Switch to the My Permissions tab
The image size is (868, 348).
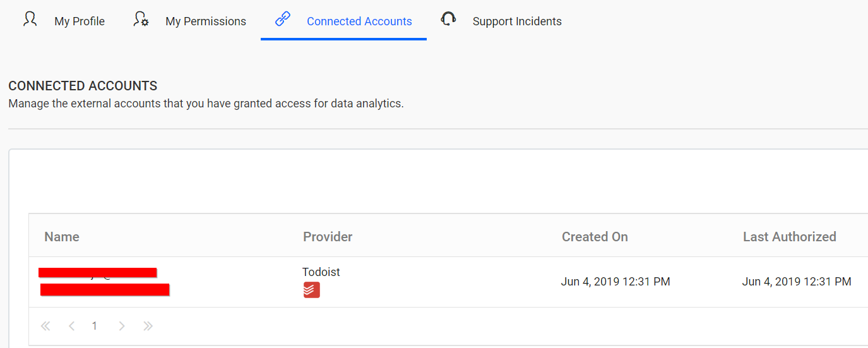[190, 21]
